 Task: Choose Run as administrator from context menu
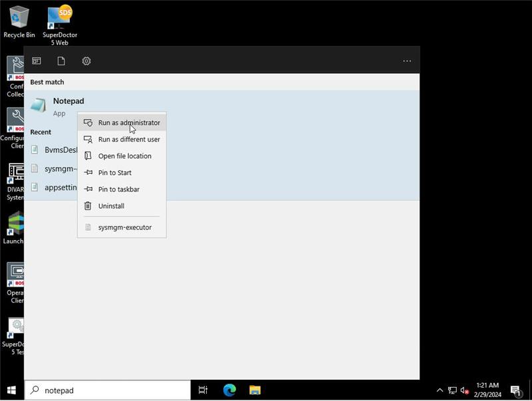[128, 123]
